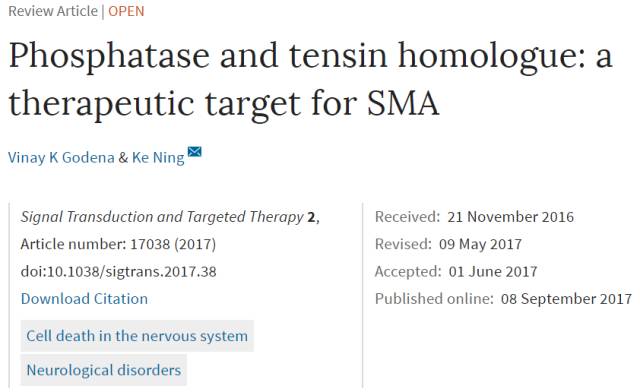Open author Ke Ning's profile link
This screenshot has height=392, width=640.
tap(158, 158)
